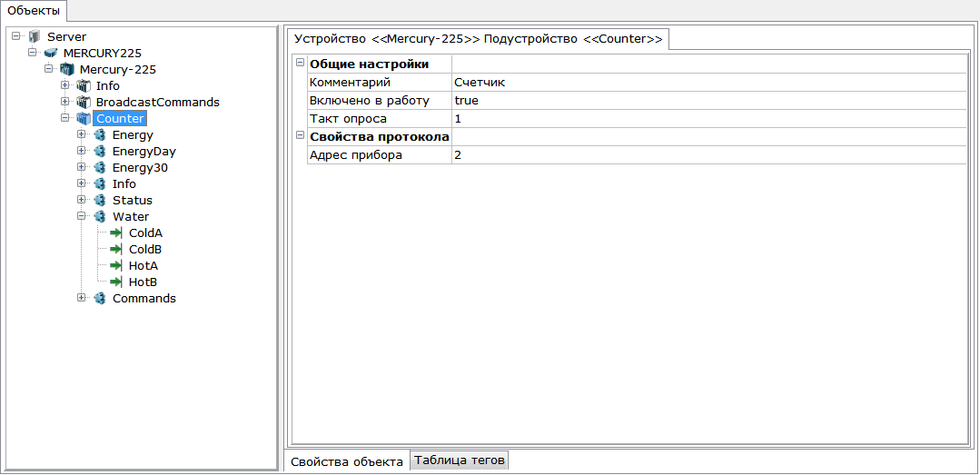
Task: Click the Mercury-225 device icon
Action: pyautogui.click(x=67, y=69)
